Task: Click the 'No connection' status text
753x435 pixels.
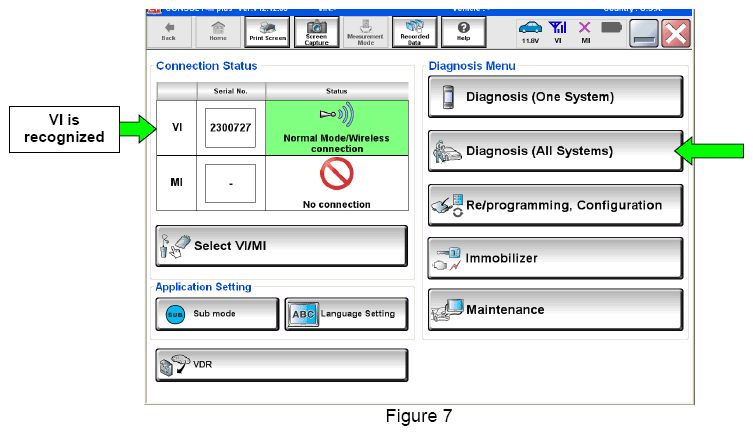Action: point(337,205)
